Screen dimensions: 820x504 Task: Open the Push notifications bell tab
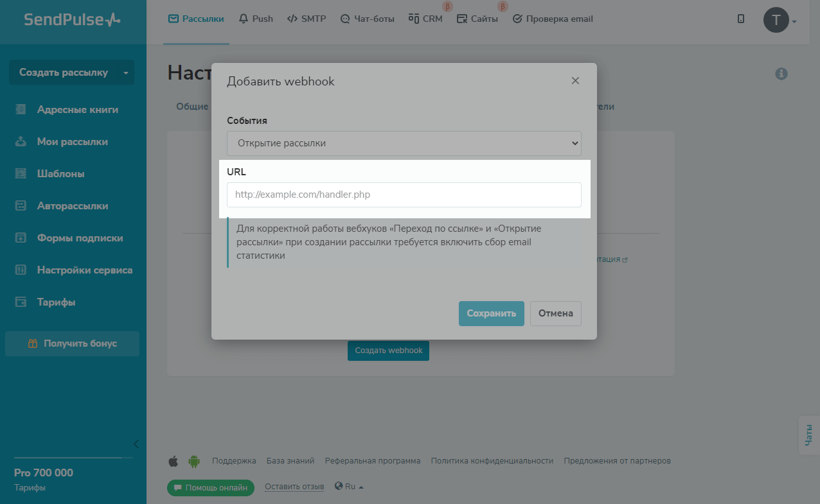pos(256,19)
